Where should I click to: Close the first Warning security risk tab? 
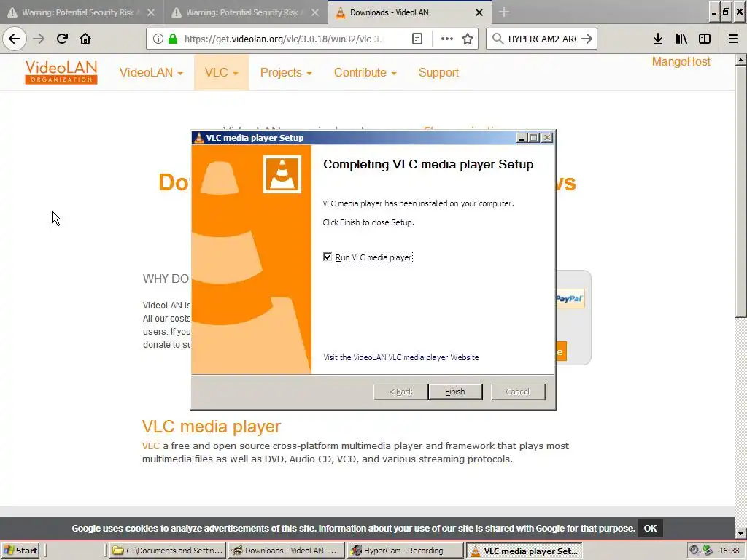151,12
